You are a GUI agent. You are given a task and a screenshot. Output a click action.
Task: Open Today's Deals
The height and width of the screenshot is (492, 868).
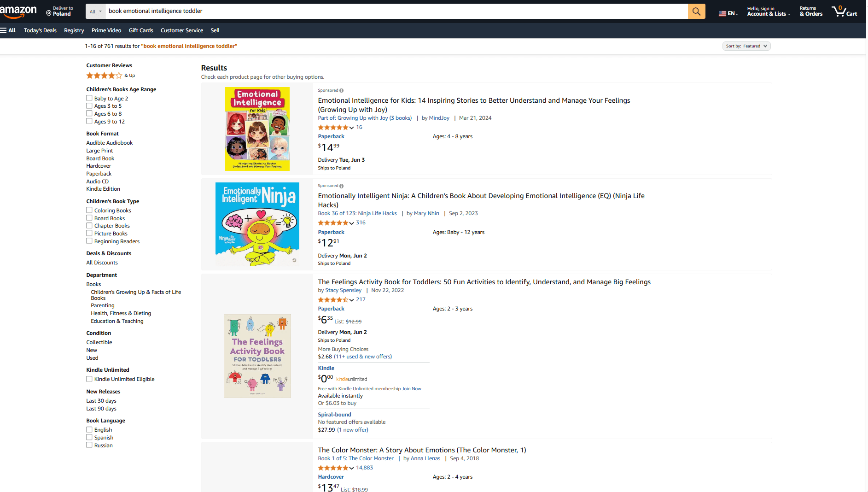[x=40, y=30]
